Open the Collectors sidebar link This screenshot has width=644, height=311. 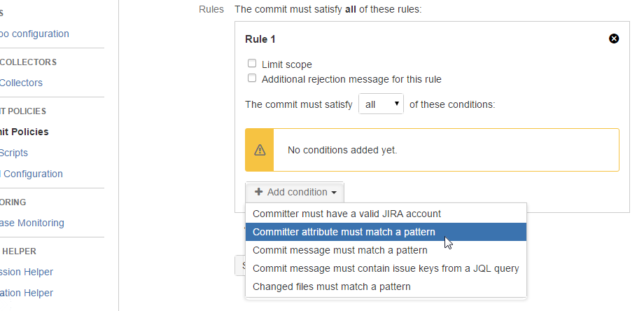coord(21,83)
